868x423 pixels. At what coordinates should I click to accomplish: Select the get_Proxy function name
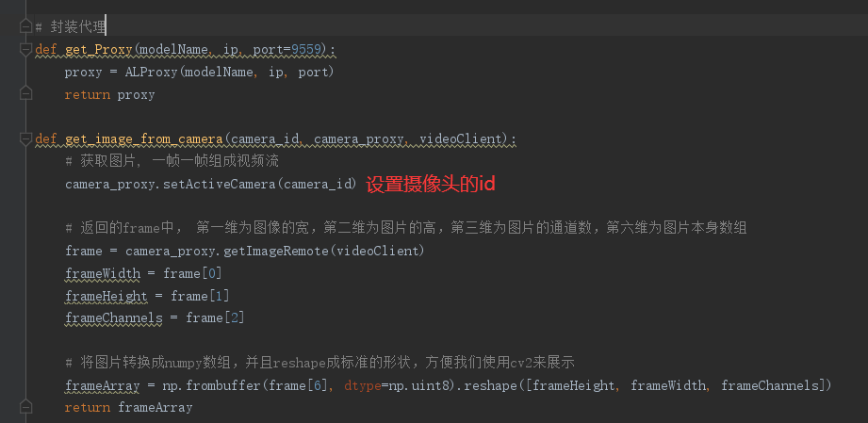[99, 50]
